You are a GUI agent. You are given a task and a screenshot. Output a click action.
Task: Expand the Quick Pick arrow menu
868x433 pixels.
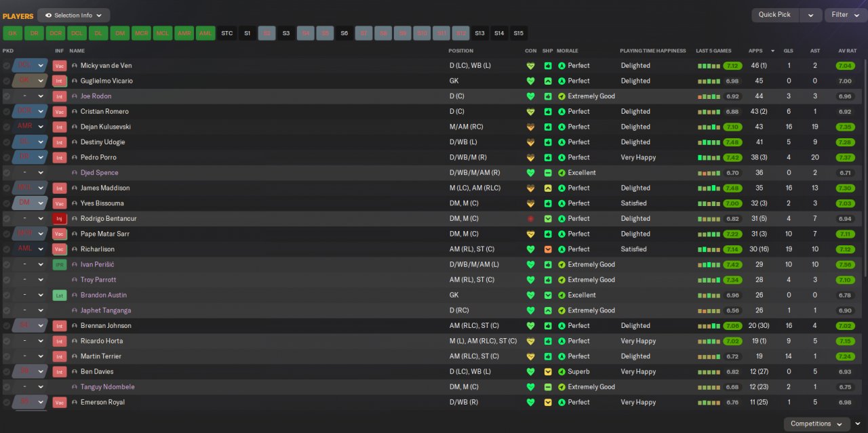pos(810,15)
